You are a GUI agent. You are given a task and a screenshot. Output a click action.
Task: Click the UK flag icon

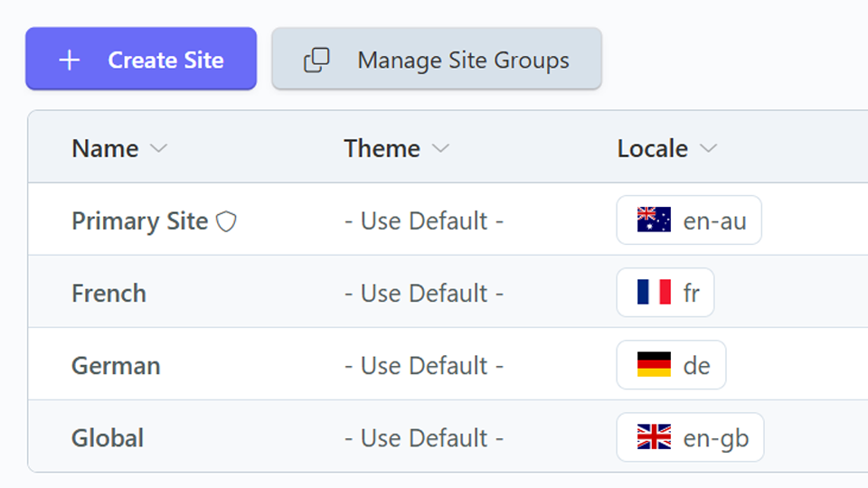point(654,437)
